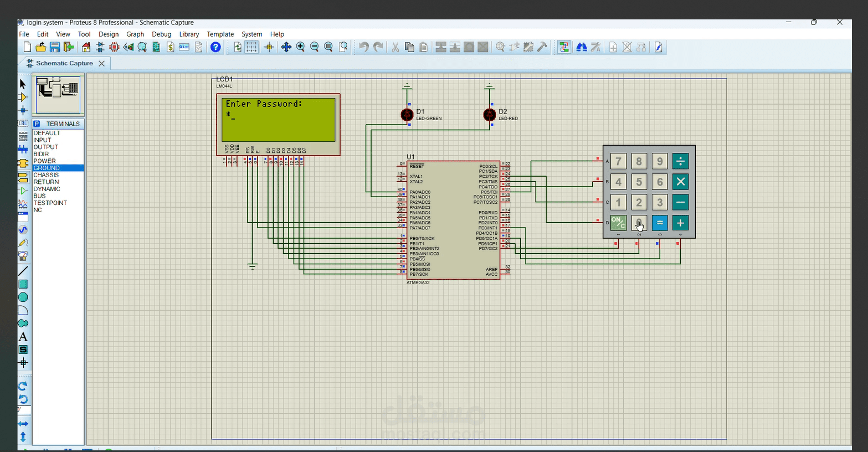Select the 2D text 'A' tool
This screenshot has width=868, height=452.
pyautogui.click(x=23, y=337)
